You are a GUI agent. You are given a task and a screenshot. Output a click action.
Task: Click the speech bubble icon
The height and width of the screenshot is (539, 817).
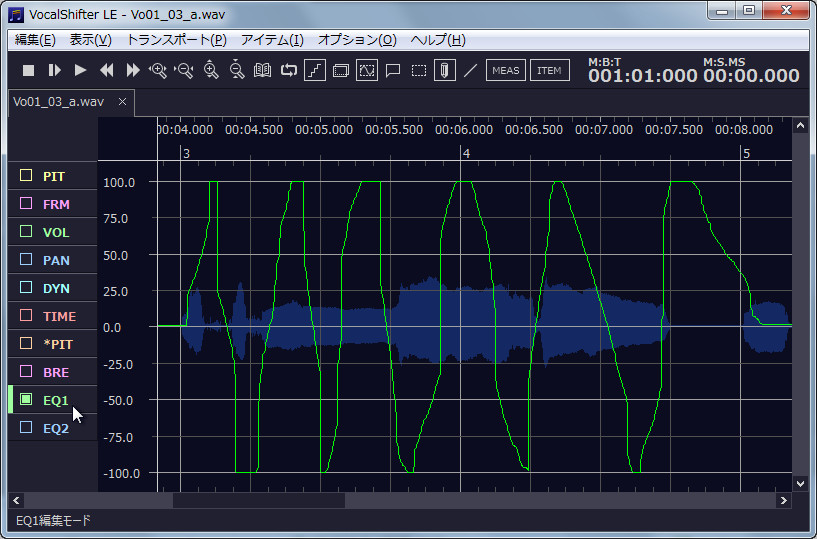393,70
